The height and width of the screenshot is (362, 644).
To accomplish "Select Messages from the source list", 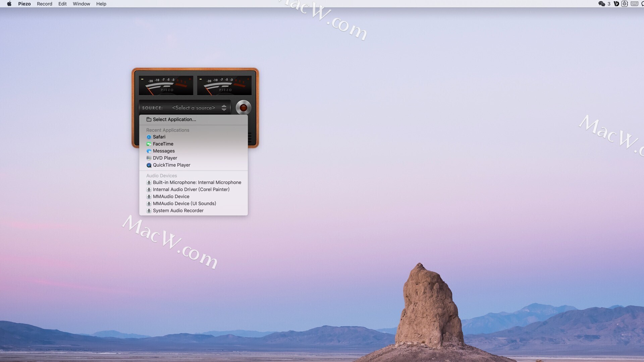I will pyautogui.click(x=194, y=151).
